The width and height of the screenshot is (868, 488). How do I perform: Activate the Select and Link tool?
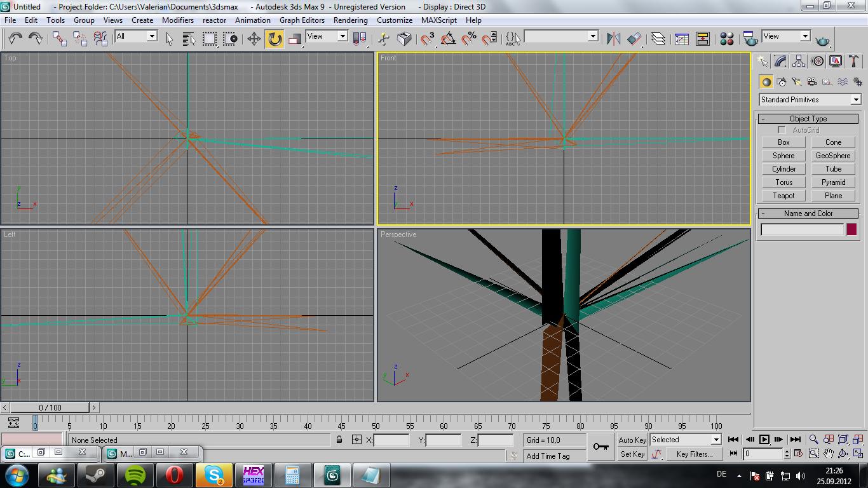(60, 39)
